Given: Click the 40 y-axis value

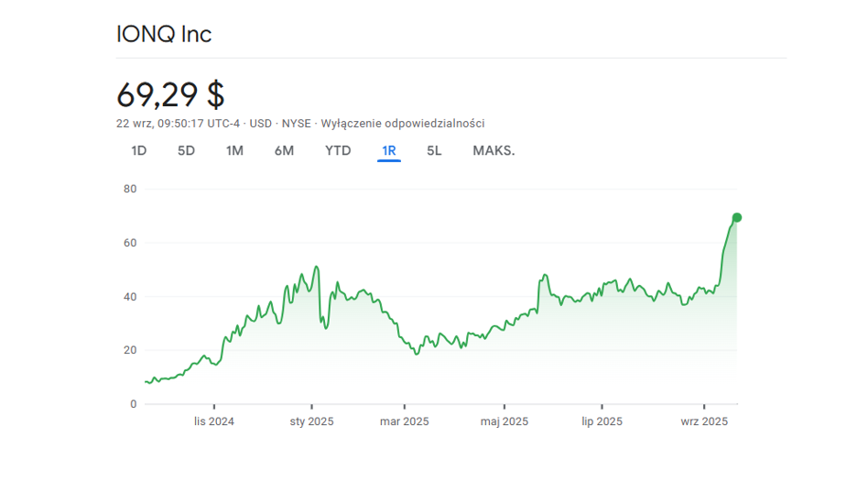Looking at the screenshot, I should coord(130,297).
